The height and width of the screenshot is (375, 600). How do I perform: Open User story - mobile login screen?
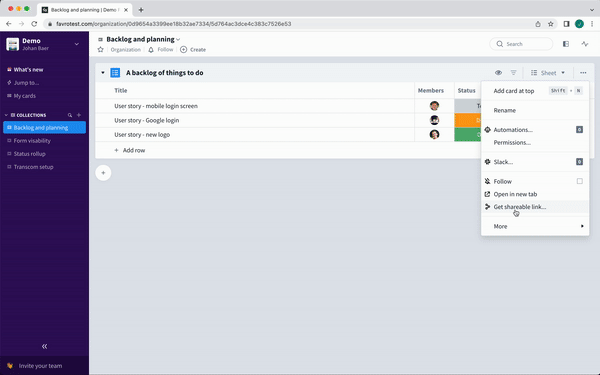156,106
